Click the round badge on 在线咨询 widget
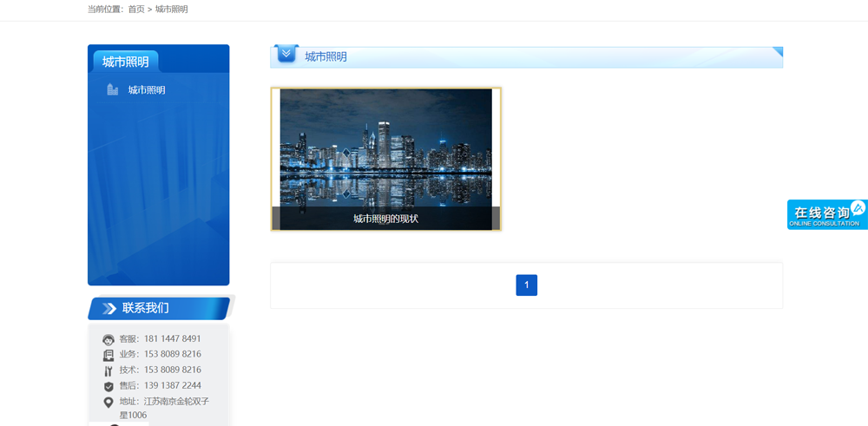 [x=858, y=208]
